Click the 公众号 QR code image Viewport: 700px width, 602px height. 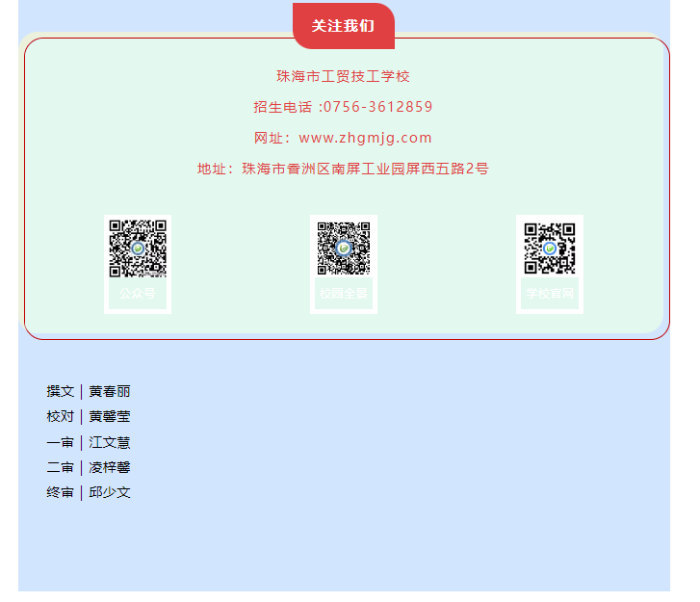tap(138, 249)
